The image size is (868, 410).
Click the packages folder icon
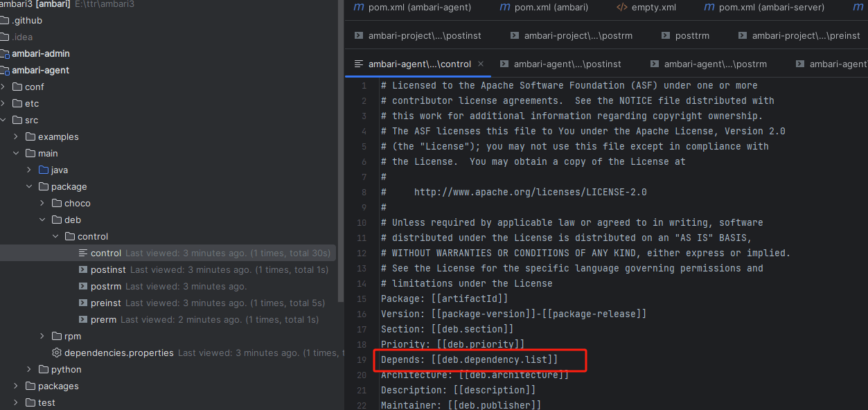[30, 386]
